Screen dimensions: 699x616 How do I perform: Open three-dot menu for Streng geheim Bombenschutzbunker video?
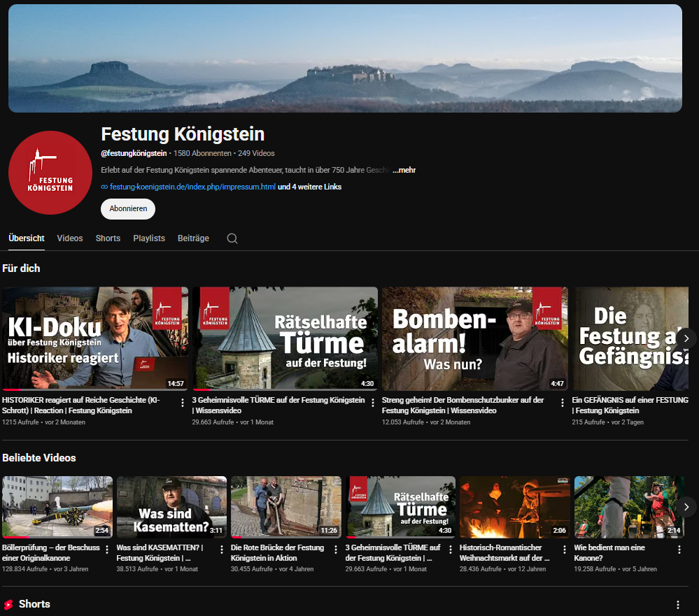click(x=562, y=403)
